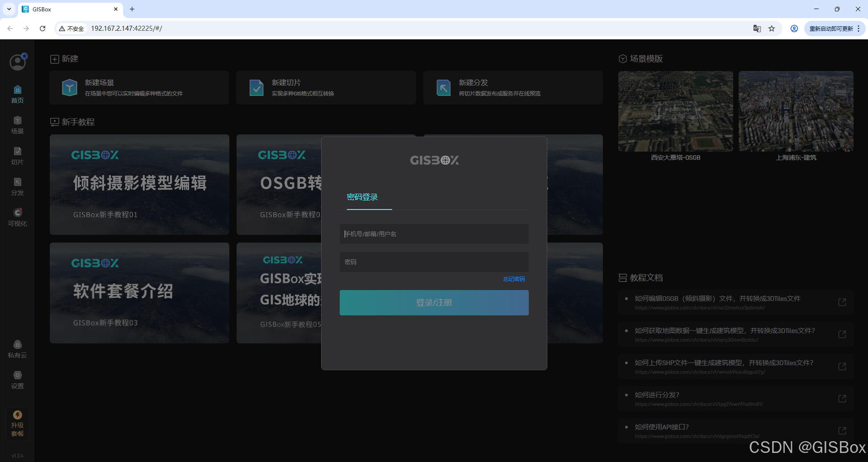Click the browser forward arrow
Image resolution: width=868 pixels, height=462 pixels.
pos(26,29)
